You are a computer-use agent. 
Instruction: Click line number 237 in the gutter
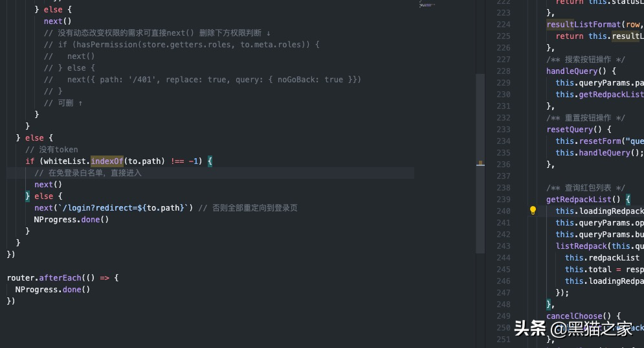[x=504, y=176]
